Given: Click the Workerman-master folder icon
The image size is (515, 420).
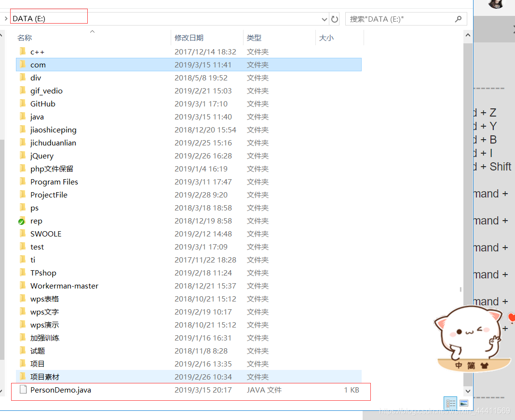Looking at the screenshot, I should (x=23, y=286).
